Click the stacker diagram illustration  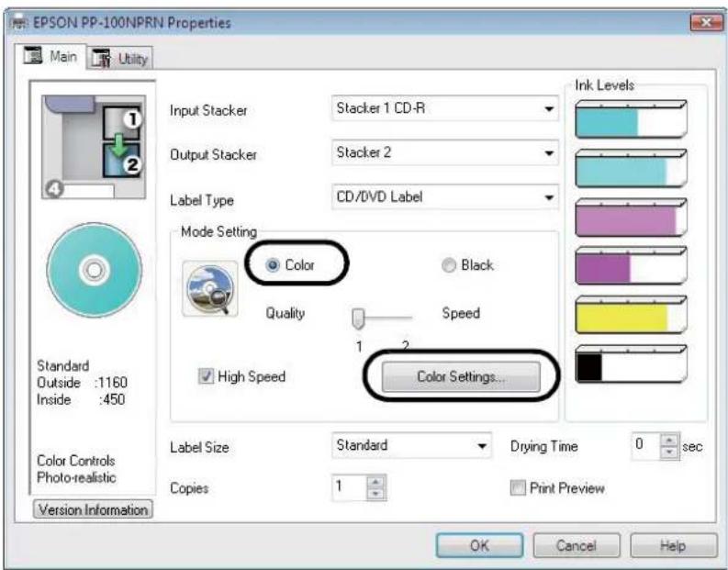(94, 147)
